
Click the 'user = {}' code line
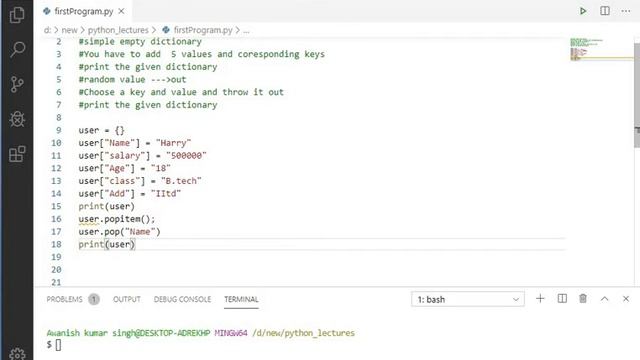click(x=102, y=130)
